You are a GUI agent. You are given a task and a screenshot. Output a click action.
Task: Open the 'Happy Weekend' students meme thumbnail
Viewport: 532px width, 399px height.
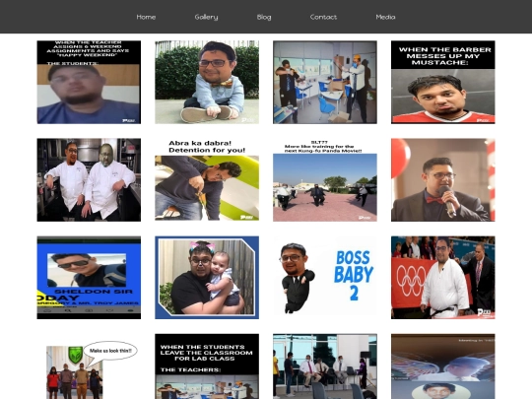[x=89, y=82]
